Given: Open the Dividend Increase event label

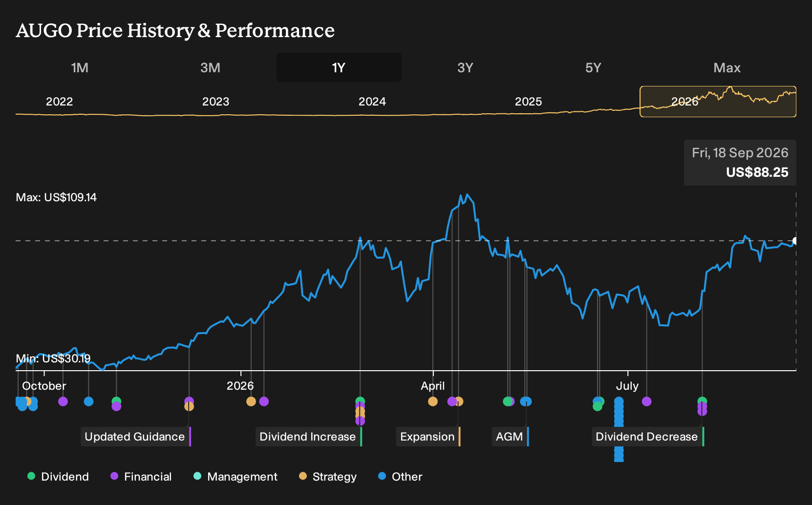Looking at the screenshot, I should [x=308, y=437].
